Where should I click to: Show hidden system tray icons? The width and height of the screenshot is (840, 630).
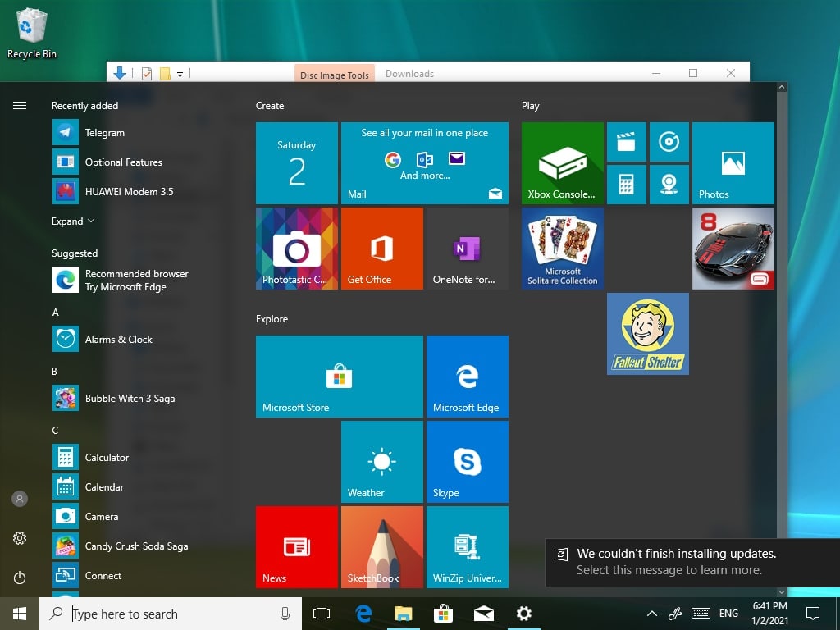click(652, 614)
